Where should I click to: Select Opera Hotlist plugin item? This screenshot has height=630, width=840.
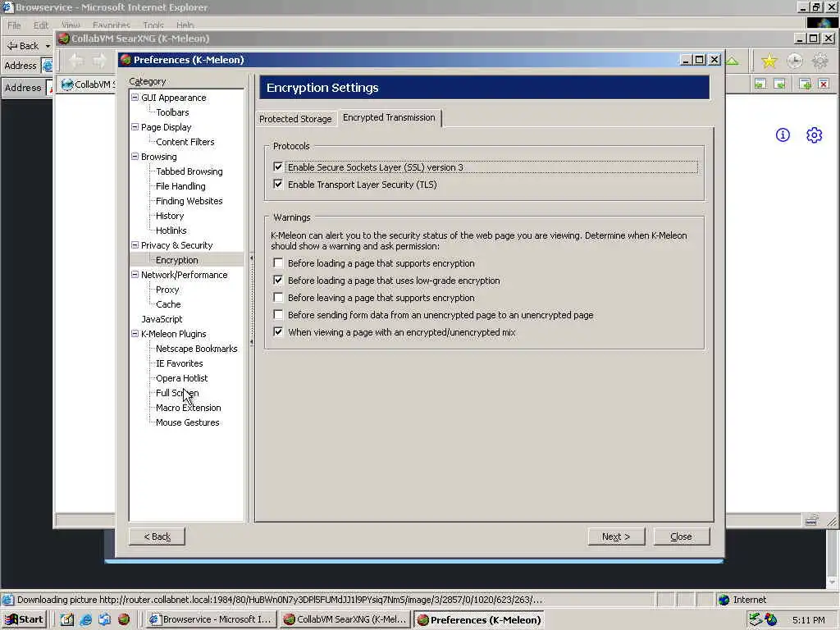[x=181, y=377]
